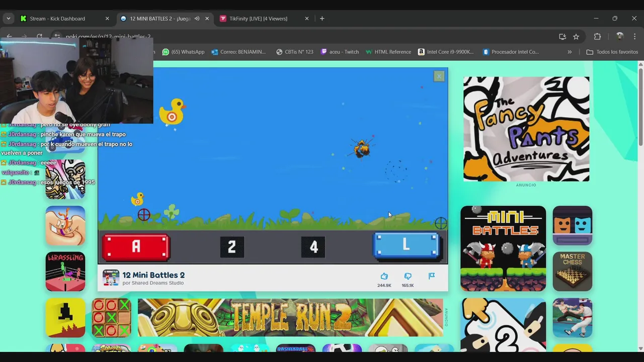Open the Intel Core i9-9900K bookmark
Viewport: 644px width, 362px height.
446,52
